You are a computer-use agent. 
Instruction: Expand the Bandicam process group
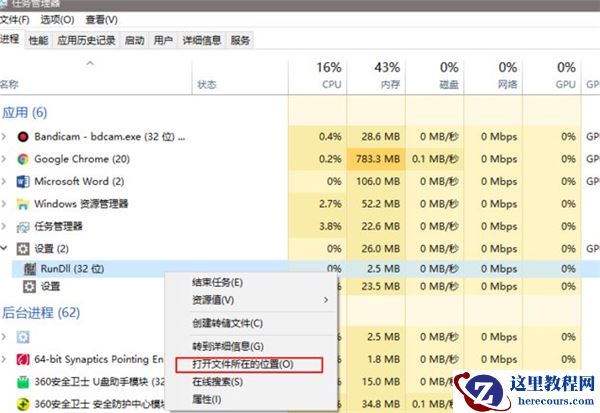[x=4, y=136]
